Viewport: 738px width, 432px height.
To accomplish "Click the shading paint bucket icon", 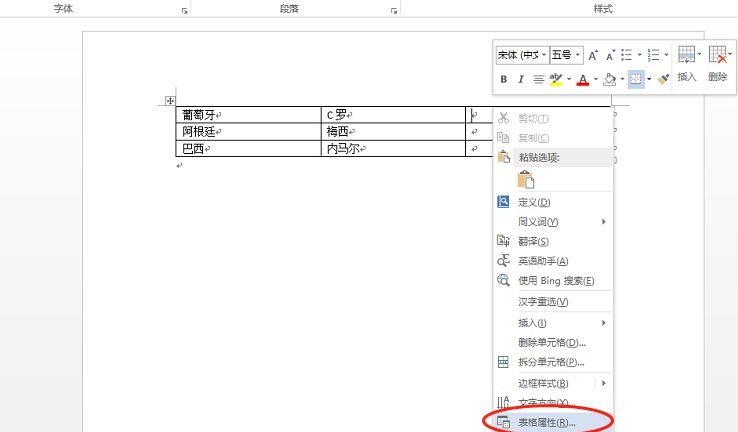I will (608, 79).
